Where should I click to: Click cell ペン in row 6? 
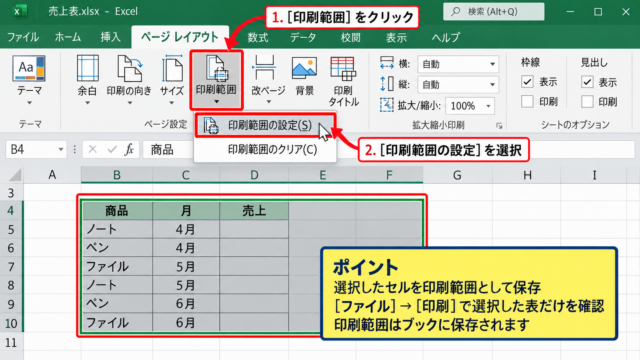(x=117, y=248)
